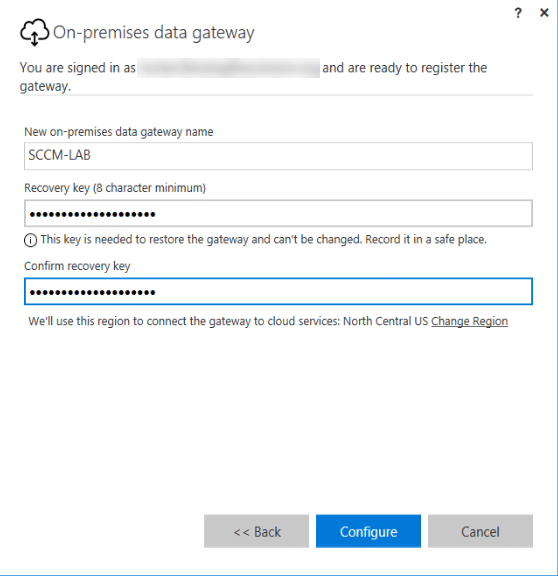Click the 'New on-premises data gateway name' label
This screenshot has height=576, width=558.
click(119, 132)
